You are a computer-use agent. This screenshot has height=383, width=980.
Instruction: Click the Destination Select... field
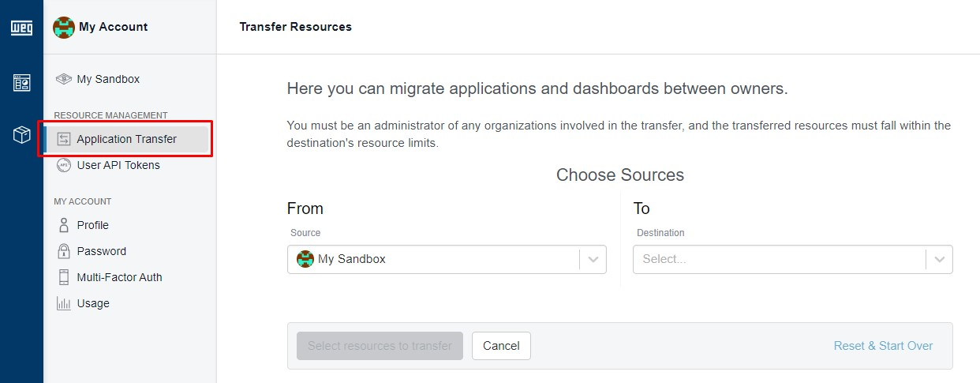[793, 259]
